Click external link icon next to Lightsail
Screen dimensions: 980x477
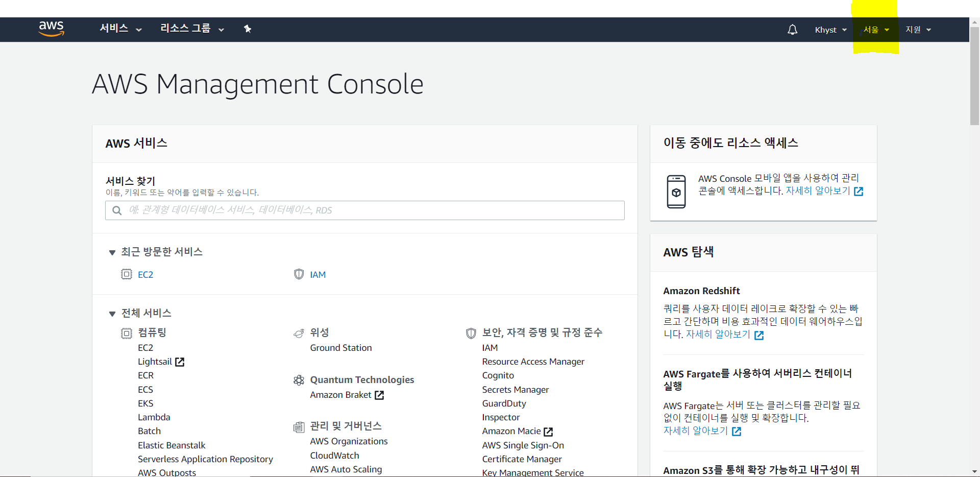coord(180,362)
